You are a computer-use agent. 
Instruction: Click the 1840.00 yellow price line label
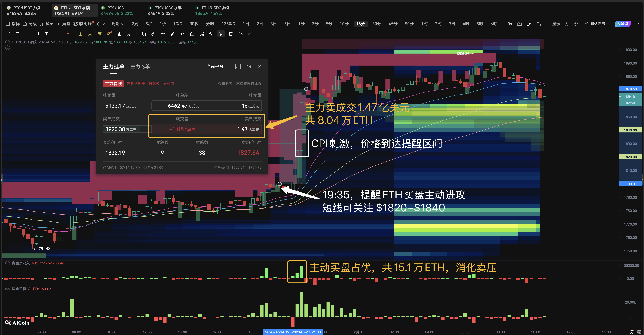click(x=630, y=130)
